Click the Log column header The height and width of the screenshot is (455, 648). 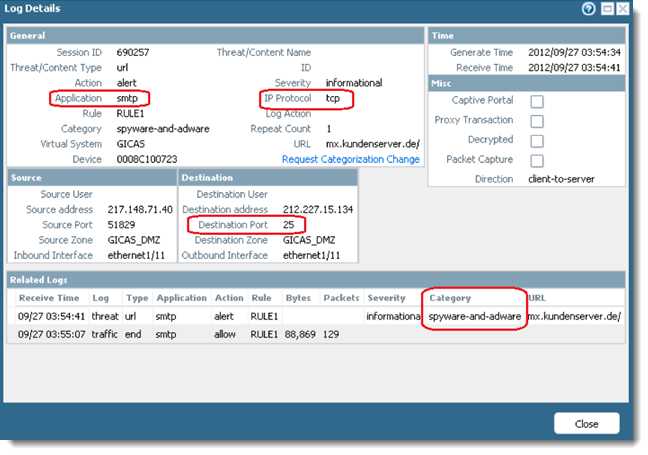click(x=101, y=298)
